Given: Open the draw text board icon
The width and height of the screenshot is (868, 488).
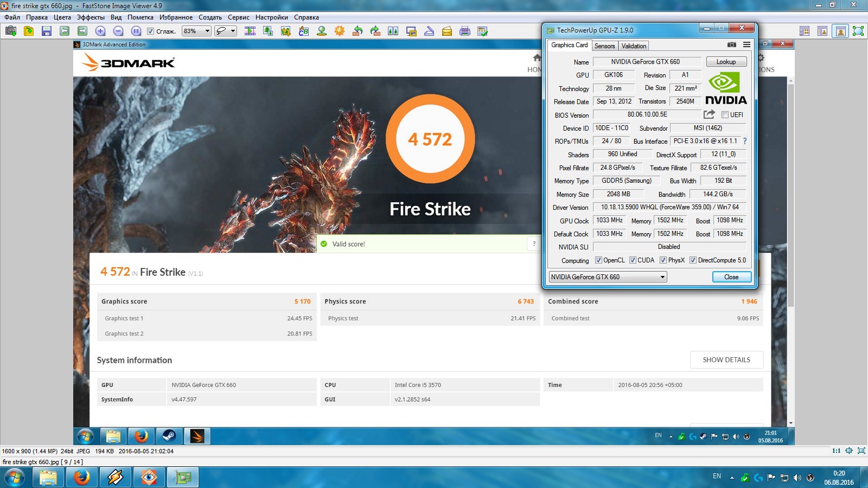Looking at the screenshot, I should (x=304, y=31).
